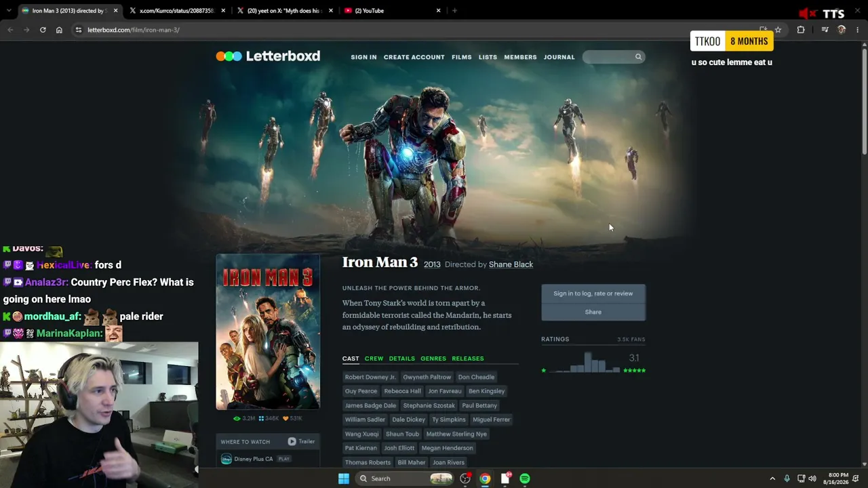Click the ratings histogram bars
Screen dimensions: 868x488
584,363
